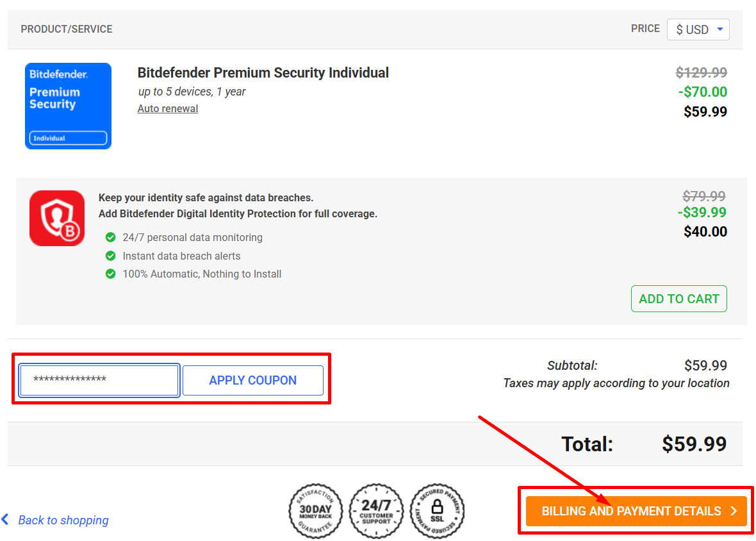Image resolution: width=756 pixels, height=541 pixels.
Task: Click the Bitdefender Premium Security box thumbnail
Action: [x=68, y=105]
